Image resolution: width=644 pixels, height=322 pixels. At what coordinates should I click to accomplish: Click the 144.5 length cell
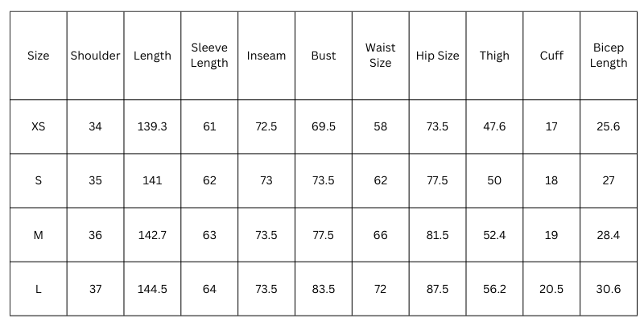[x=152, y=289]
